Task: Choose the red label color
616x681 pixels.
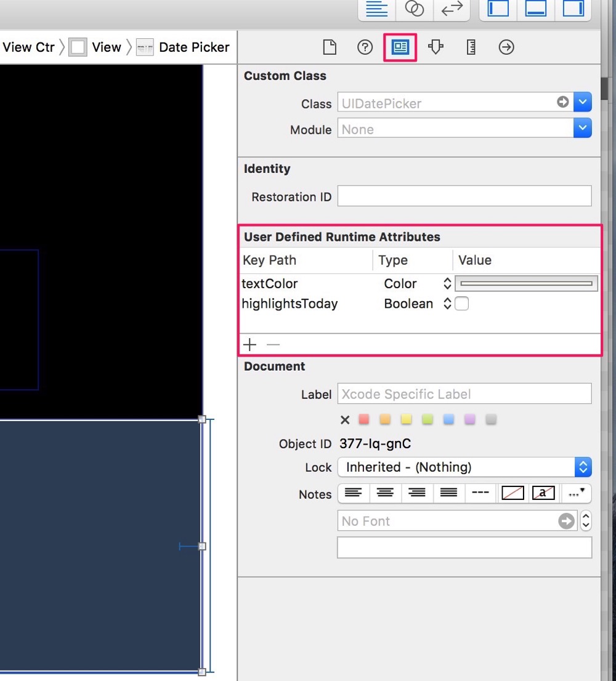Action: click(x=364, y=419)
